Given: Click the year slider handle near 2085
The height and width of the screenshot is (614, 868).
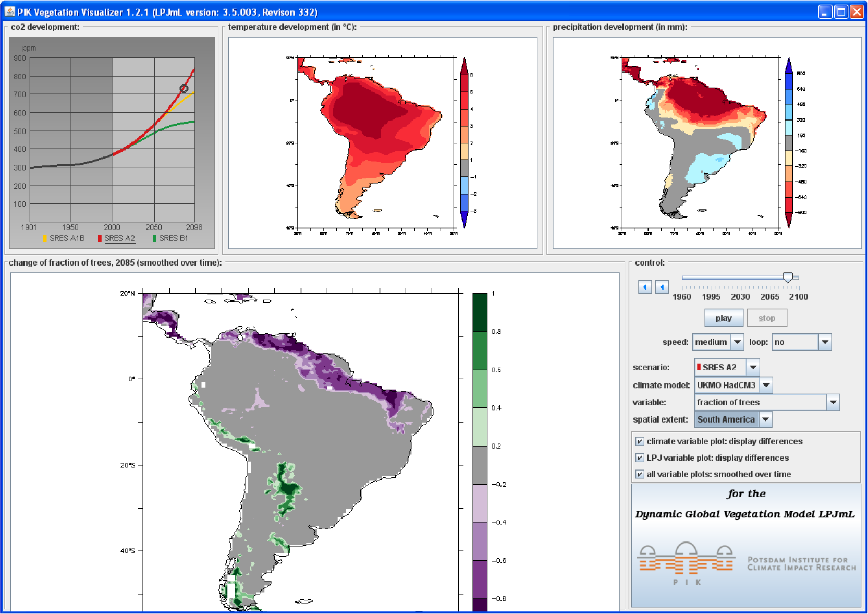Looking at the screenshot, I should pyautogui.click(x=788, y=278).
